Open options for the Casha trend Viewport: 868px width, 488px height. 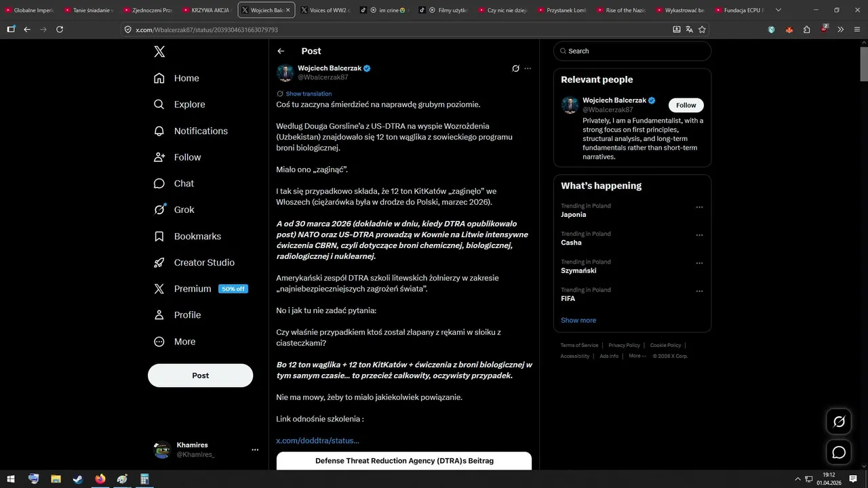[x=699, y=235]
